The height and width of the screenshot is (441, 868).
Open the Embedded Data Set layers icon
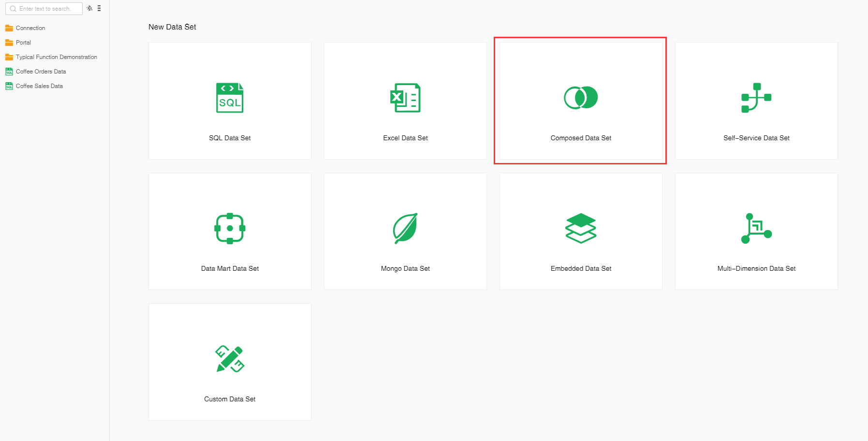click(x=581, y=228)
